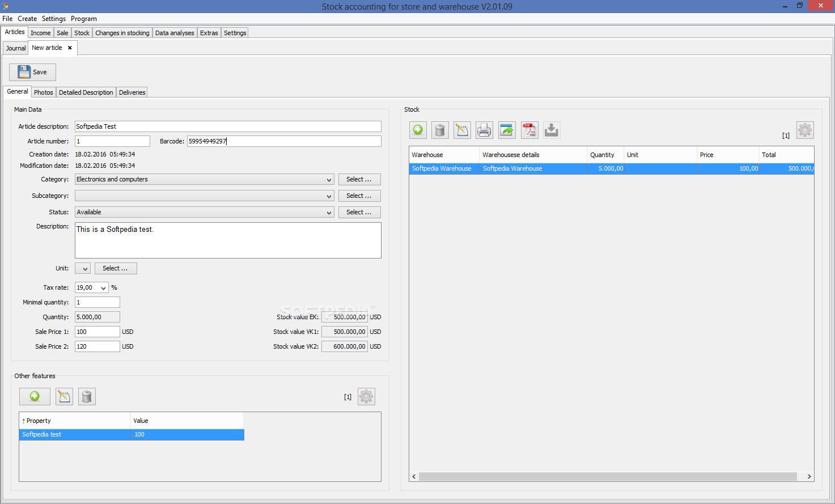Sort stock by Warehouse column header
This screenshot has width=835, height=504.
[x=444, y=155]
